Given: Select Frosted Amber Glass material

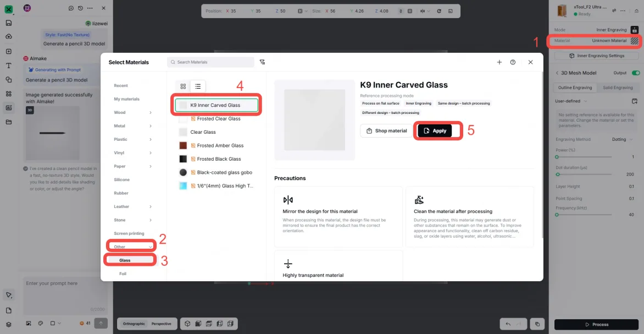Looking at the screenshot, I should [217, 146].
